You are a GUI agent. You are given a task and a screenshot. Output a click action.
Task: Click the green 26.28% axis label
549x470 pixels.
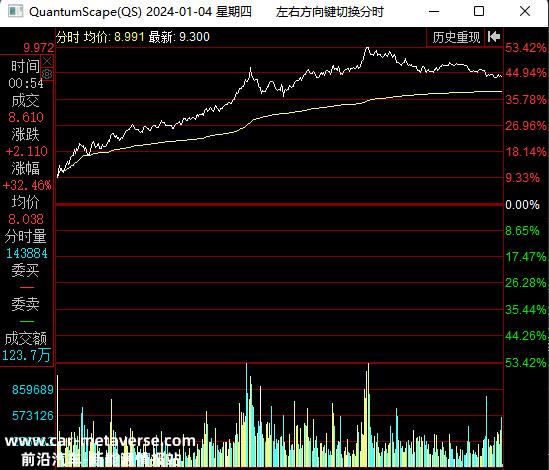tap(526, 283)
